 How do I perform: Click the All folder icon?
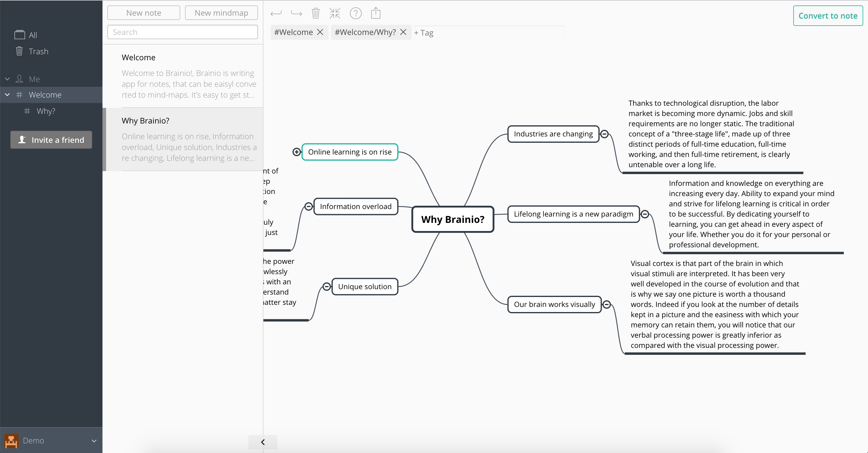click(x=20, y=35)
